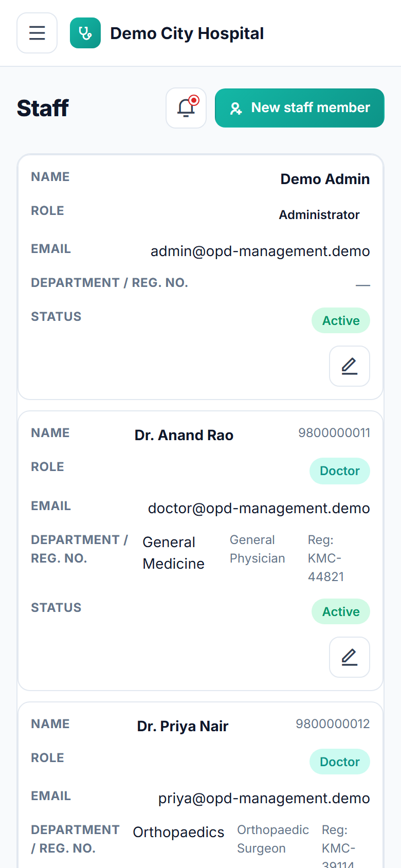Image resolution: width=401 pixels, height=868 pixels.
Task: Click the email priya@opd-management.demo
Action: pyautogui.click(x=264, y=798)
